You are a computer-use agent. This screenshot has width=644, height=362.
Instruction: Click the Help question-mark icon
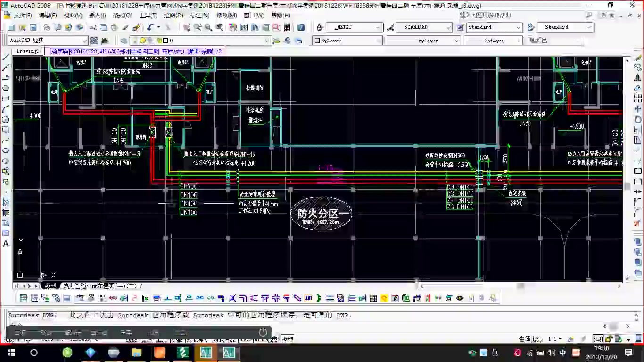tap(300, 27)
